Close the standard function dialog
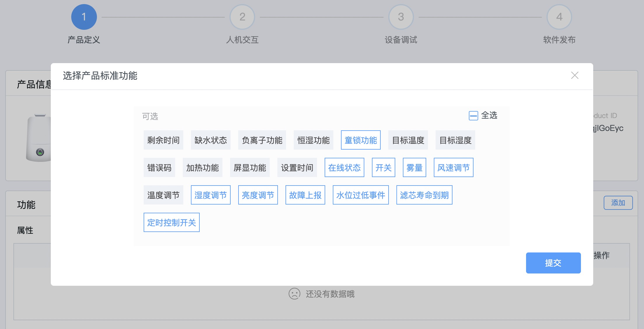644x329 pixels. 575,75
